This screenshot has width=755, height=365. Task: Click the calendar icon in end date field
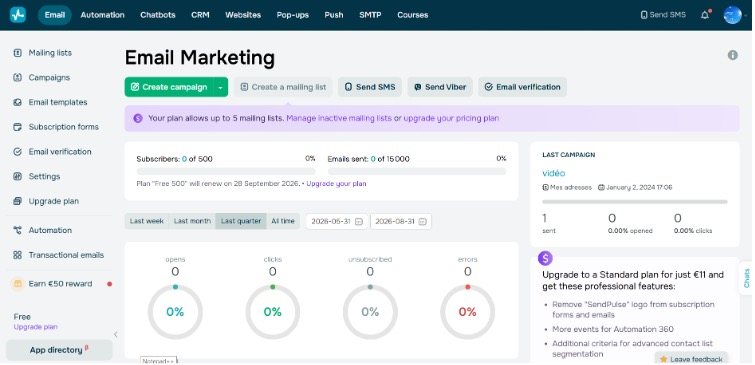click(422, 222)
